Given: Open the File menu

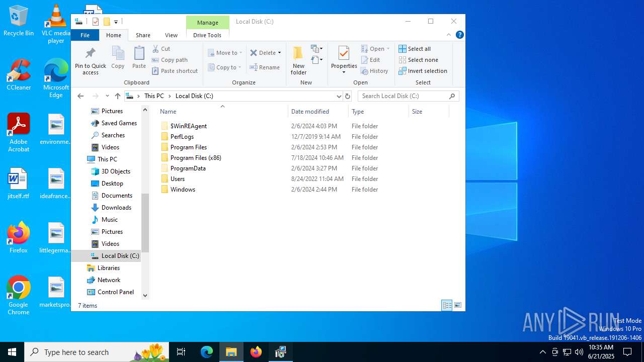Looking at the screenshot, I should click(85, 35).
